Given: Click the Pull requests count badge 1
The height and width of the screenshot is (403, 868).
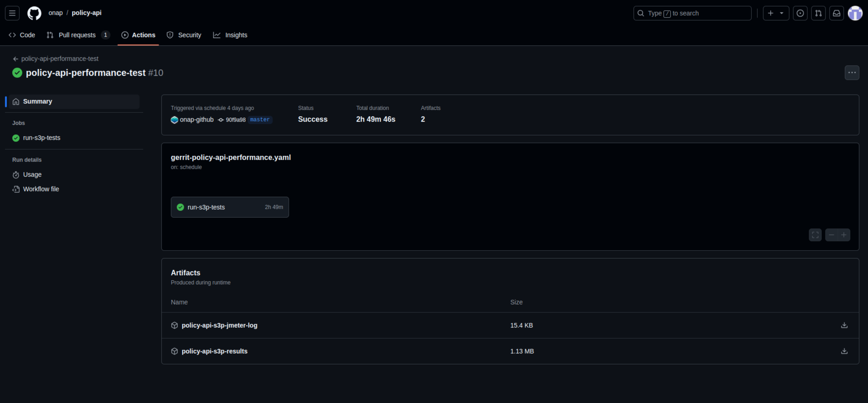Looking at the screenshot, I should point(105,35).
